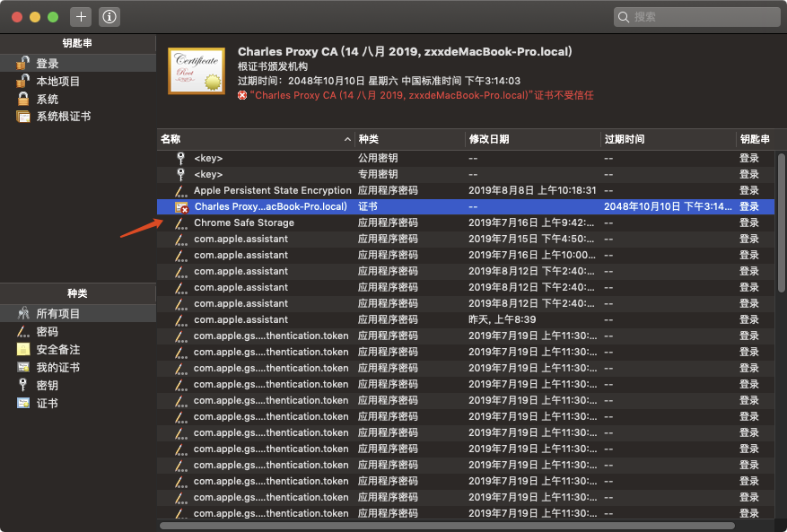Select the Chrome Safe Storage row name
The image size is (787, 532).
click(x=244, y=222)
